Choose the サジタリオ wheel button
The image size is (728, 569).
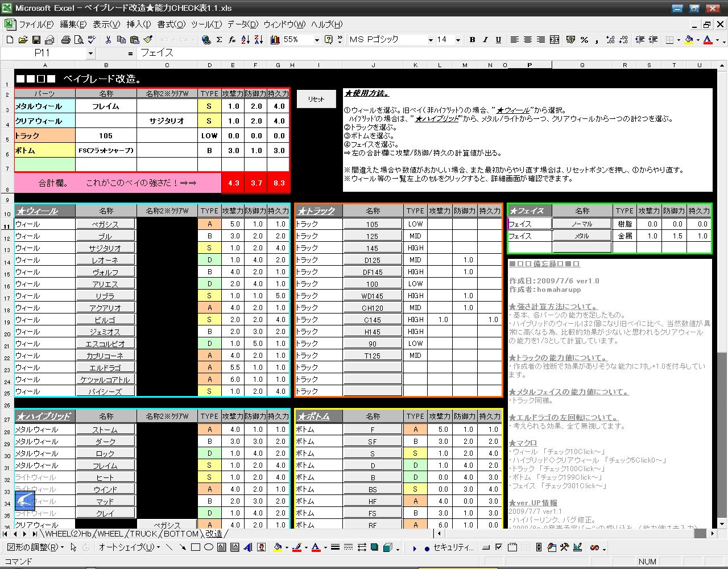click(106, 248)
